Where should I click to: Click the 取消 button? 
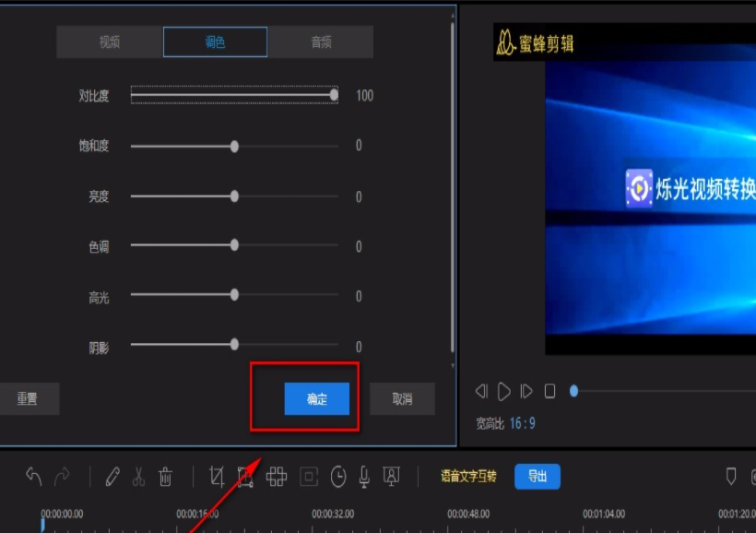pyautogui.click(x=402, y=399)
